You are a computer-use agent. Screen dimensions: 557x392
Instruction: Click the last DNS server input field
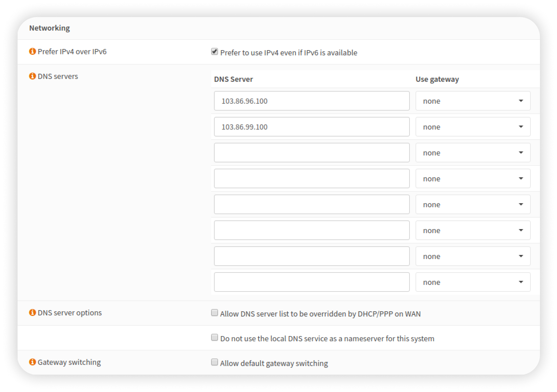click(x=312, y=282)
